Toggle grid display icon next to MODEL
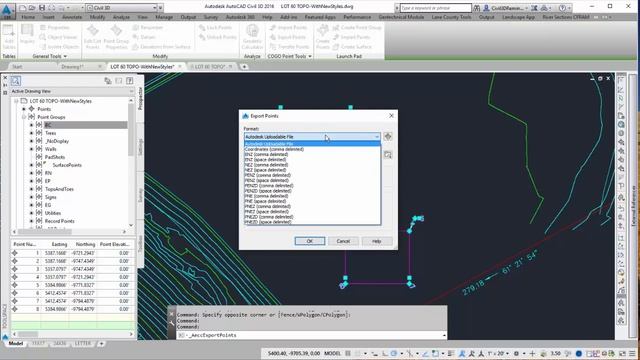640x360 pixels. pyautogui.click(x=348, y=353)
